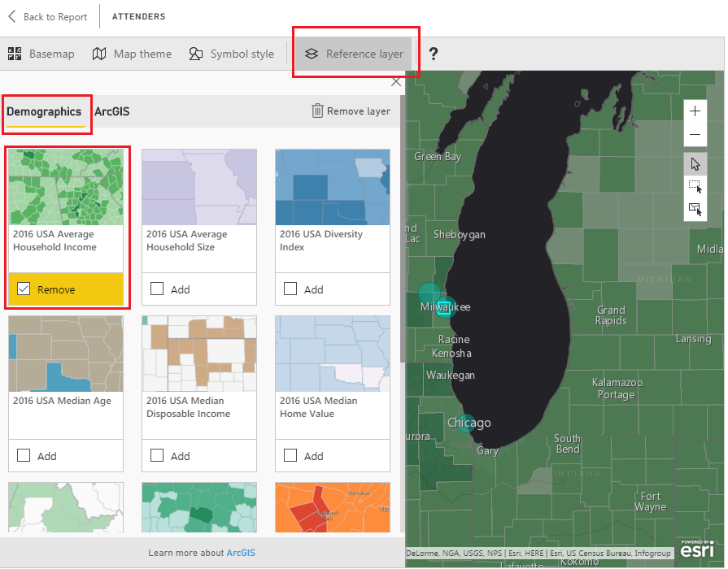Select the Average Household Size thumbnail
The image size is (728, 569).
coord(199,187)
